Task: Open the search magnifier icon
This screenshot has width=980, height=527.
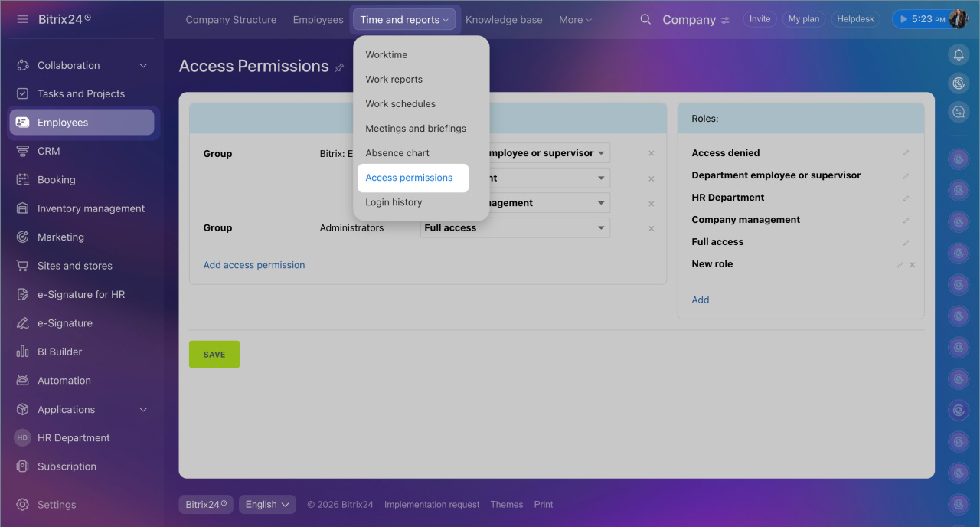Action: (645, 19)
